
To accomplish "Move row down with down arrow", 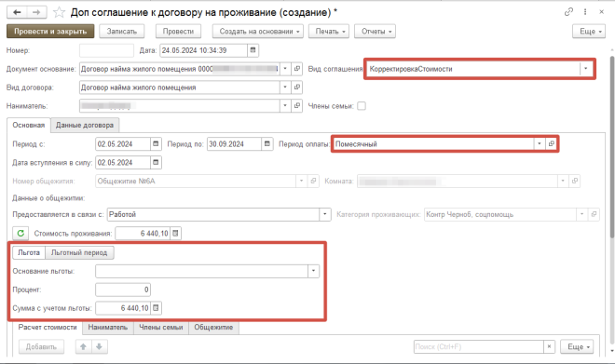I will (x=99, y=346).
